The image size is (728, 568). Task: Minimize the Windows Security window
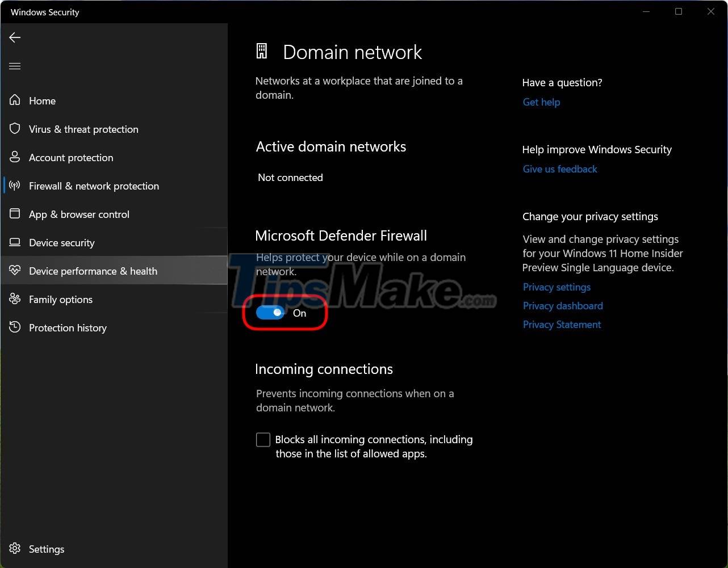646,11
